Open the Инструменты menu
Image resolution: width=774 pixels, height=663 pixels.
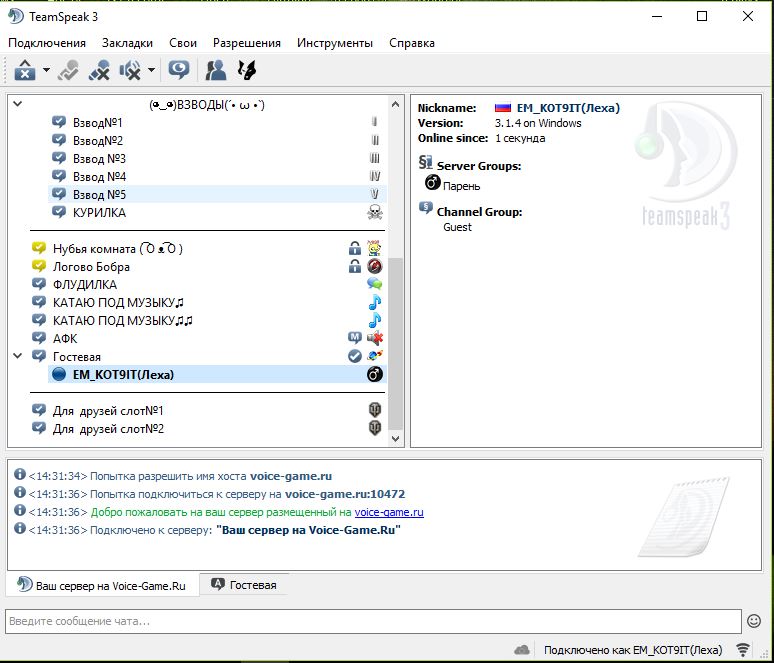pyautogui.click(x=335, y=43)
